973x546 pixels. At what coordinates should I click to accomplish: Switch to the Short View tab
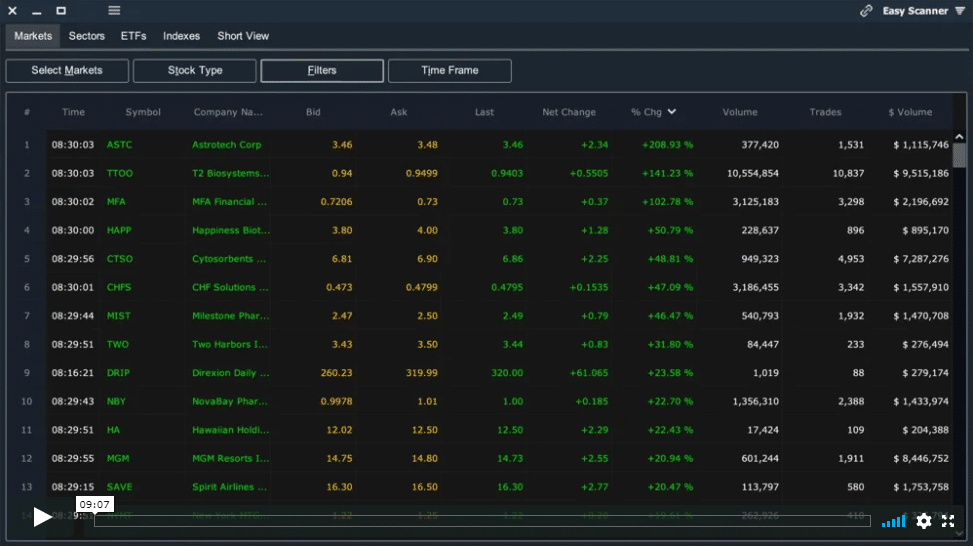coord(243,36)
